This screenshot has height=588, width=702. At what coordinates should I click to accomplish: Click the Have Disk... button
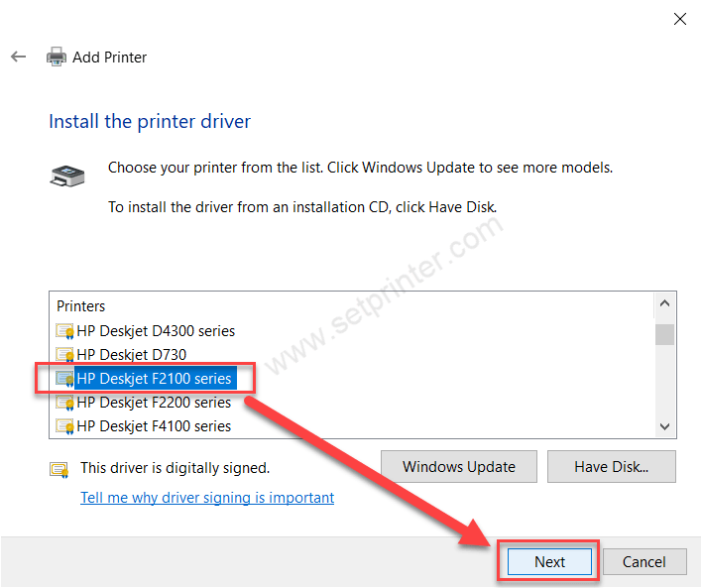[x=612, y=467]
